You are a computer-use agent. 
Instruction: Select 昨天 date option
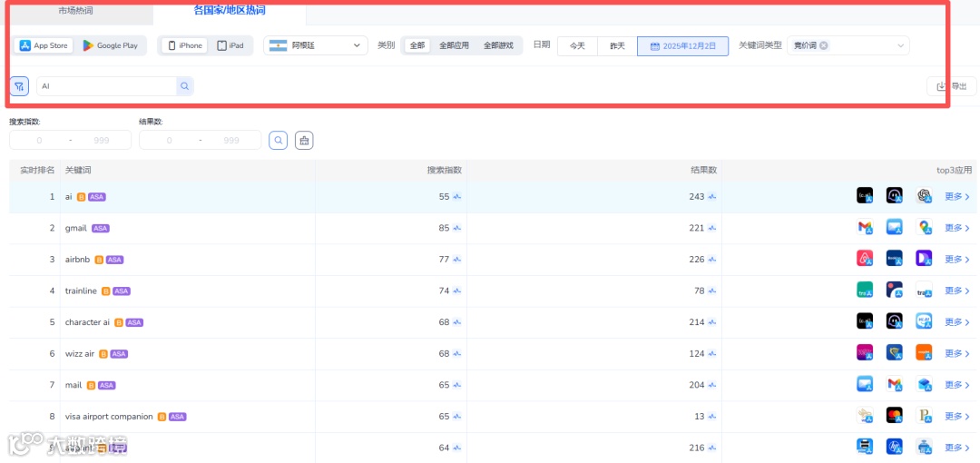tap(617, 45)
